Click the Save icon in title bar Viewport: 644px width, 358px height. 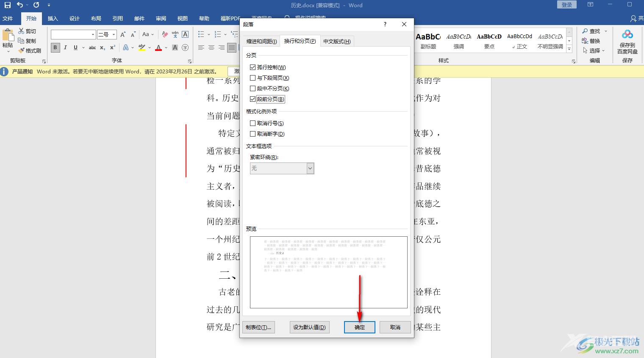pyautogui.click(x=7, y=5)
